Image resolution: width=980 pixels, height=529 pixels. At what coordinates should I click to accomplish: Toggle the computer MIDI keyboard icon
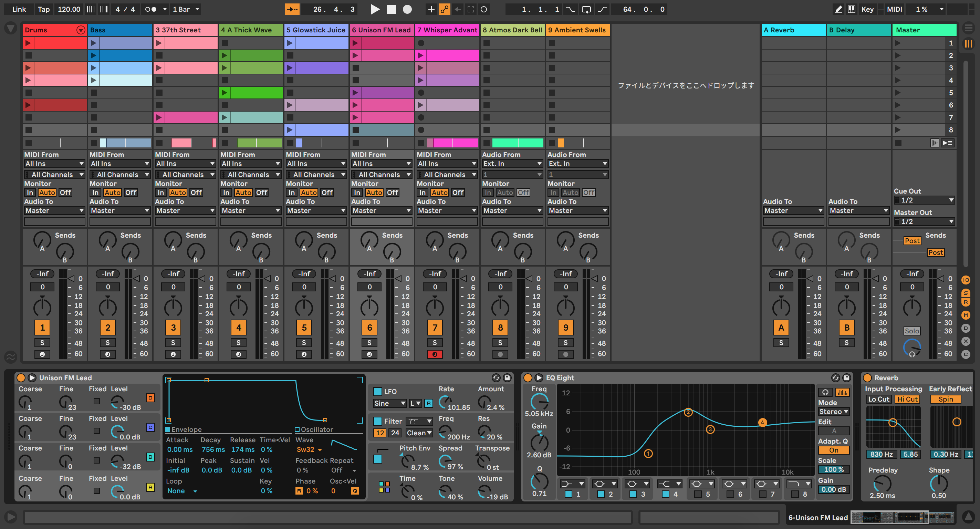(852, 9)
